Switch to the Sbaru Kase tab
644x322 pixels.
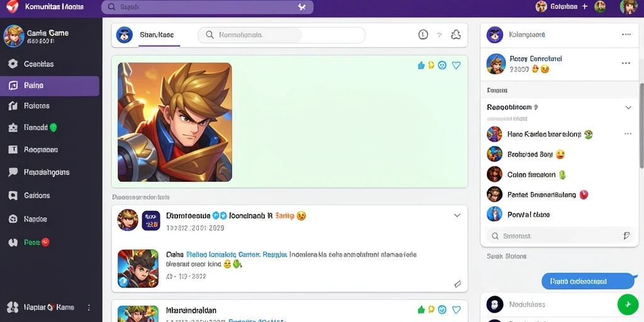click(156, 35)
